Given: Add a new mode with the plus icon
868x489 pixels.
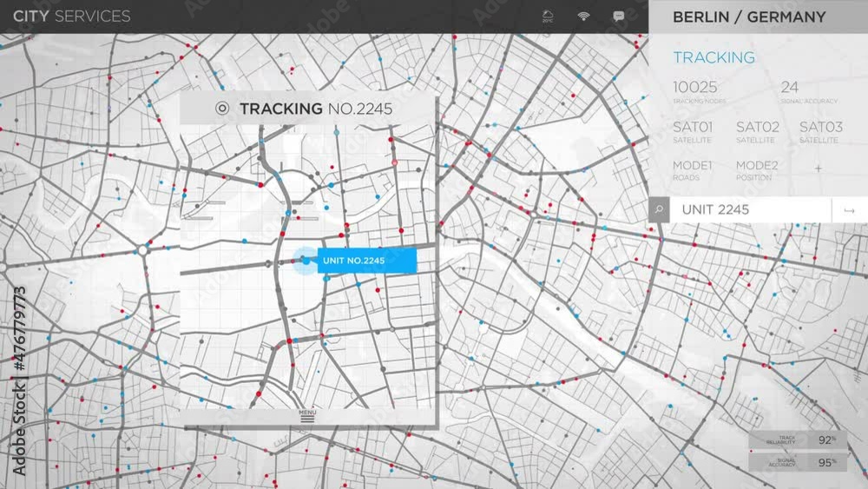Looking at the screenshot, I should coord(819,169).
